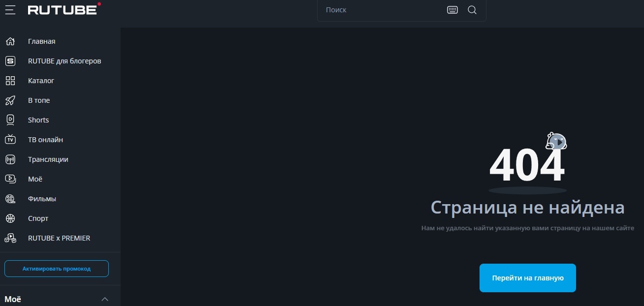Select RUTUBE для блогеров menu item

[64, 61]
